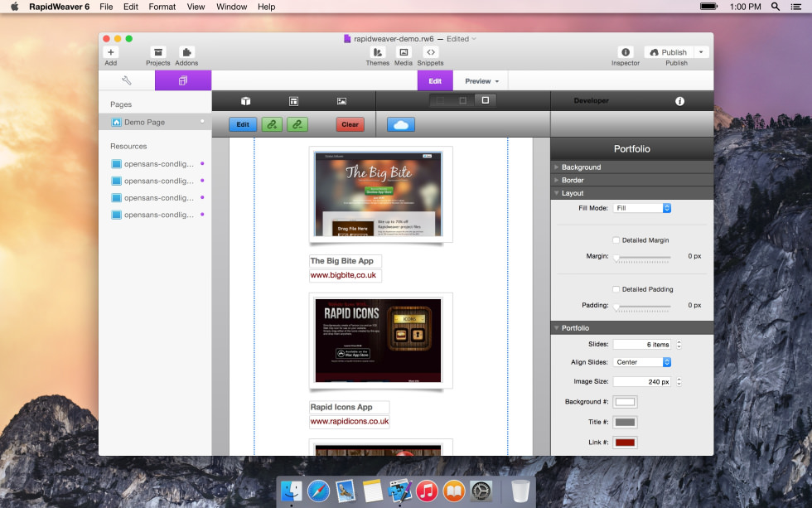The image size is (812, 508).
Task: Enable the Detailed Padding checkbox
Action: click(x=616, y=289)
